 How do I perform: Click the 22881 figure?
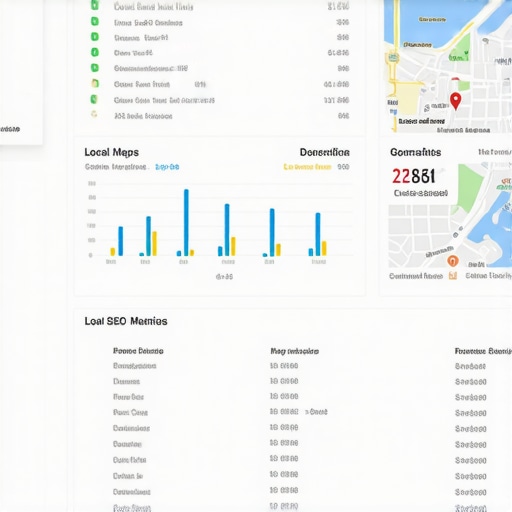pos(413,176)
